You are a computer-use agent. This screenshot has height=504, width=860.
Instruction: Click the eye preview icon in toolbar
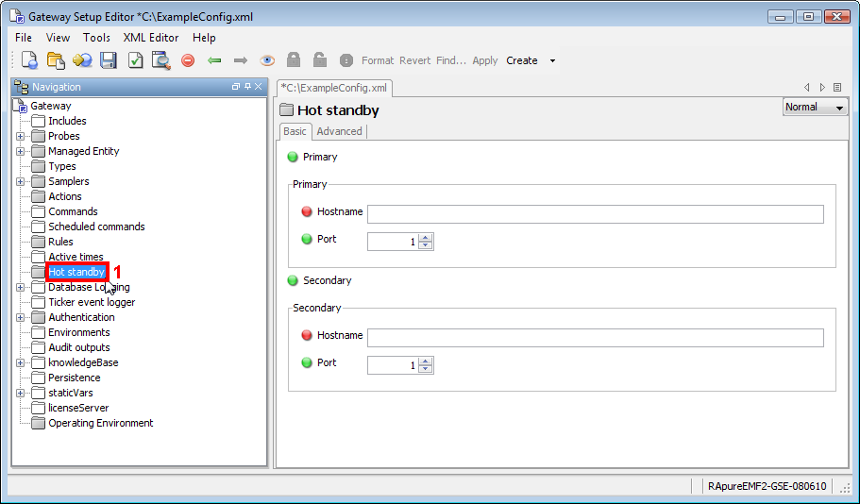(267, 60)
